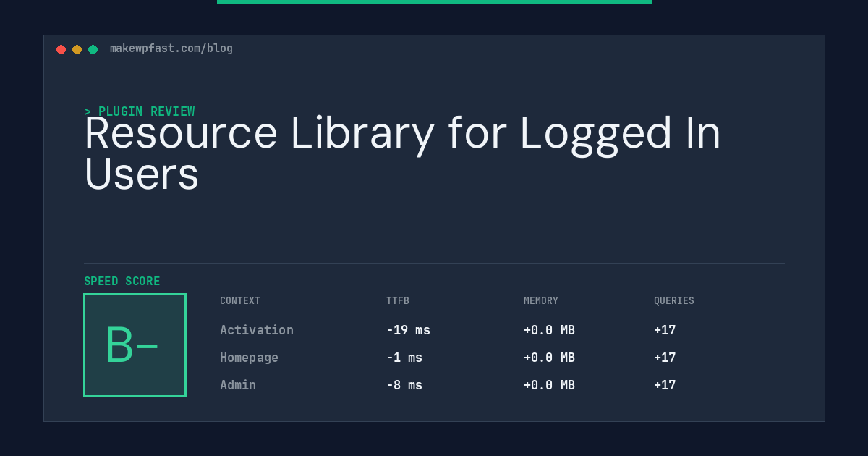Click the 'Homepage' row label
This screenshot has height=456, width=868.
[x=249, y=358]
